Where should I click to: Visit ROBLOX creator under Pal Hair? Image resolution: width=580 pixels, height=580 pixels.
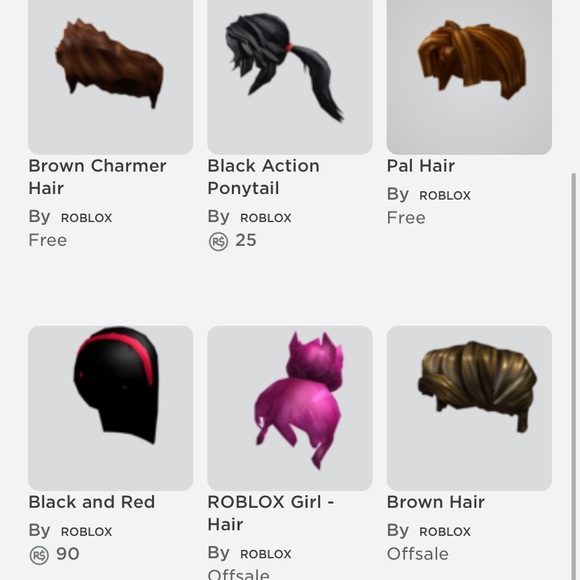pos(445,195)
